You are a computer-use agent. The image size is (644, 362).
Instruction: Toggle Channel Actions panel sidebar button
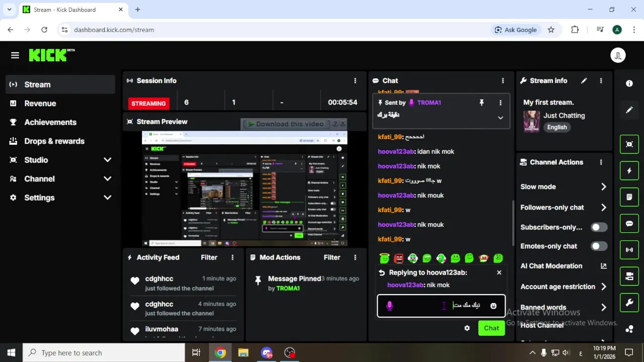629,277
